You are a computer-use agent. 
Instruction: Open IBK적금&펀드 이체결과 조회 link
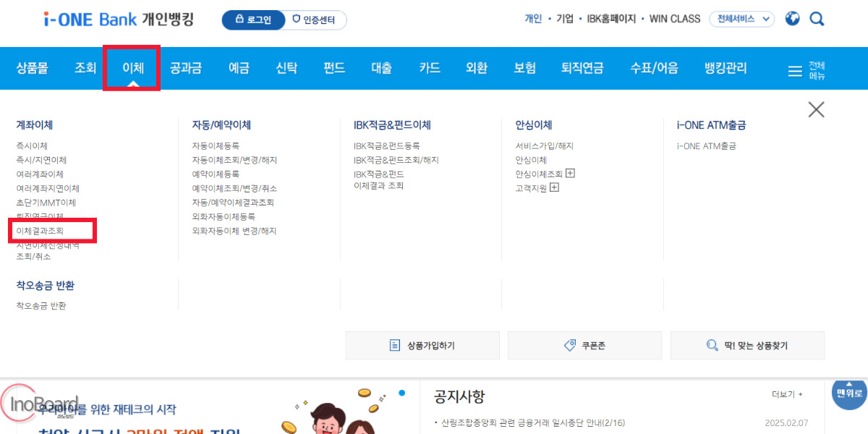click(x=379, y=180)
